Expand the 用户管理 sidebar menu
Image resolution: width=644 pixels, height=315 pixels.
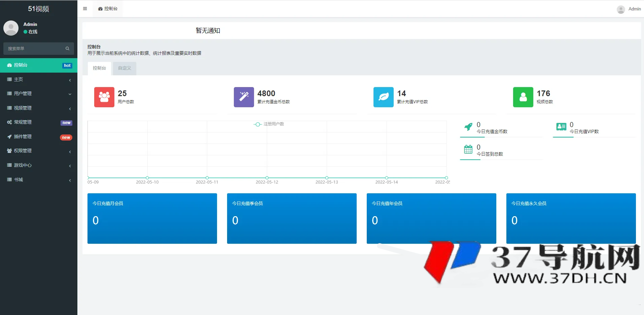(39, 93)
